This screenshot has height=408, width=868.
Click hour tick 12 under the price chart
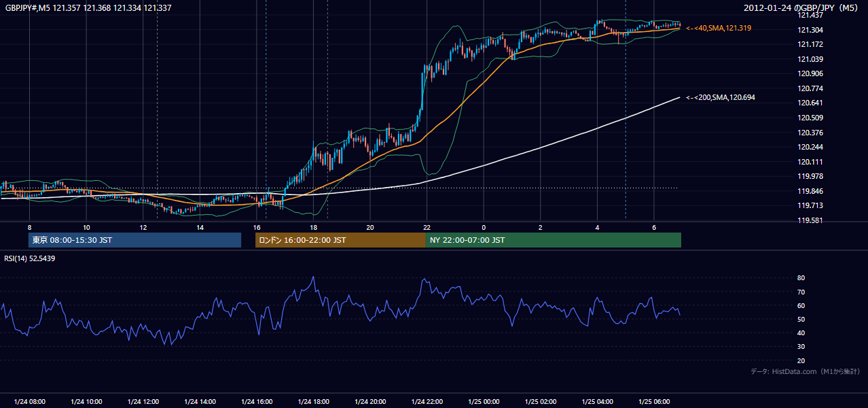pyautogui.click(x=143, y=227)
